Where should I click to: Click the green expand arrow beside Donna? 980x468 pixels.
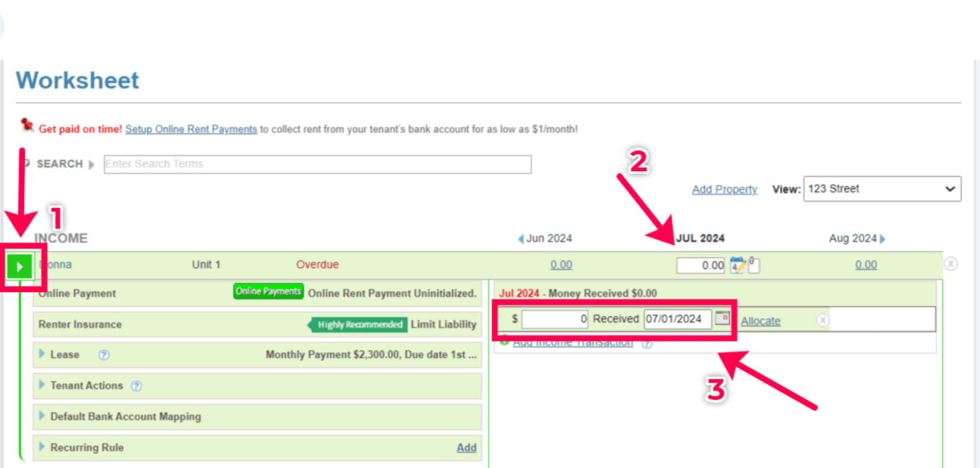click(19, 267)
